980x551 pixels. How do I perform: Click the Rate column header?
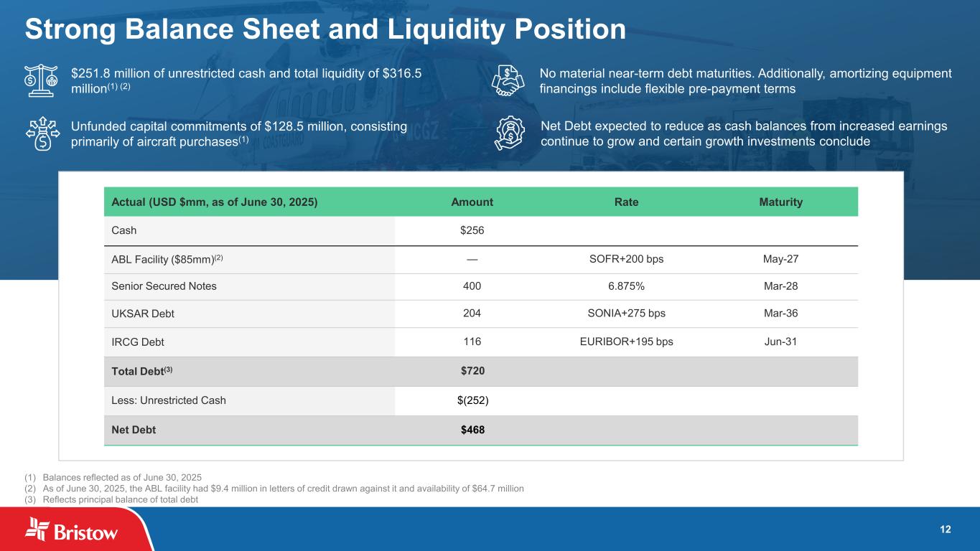(626, 202)
